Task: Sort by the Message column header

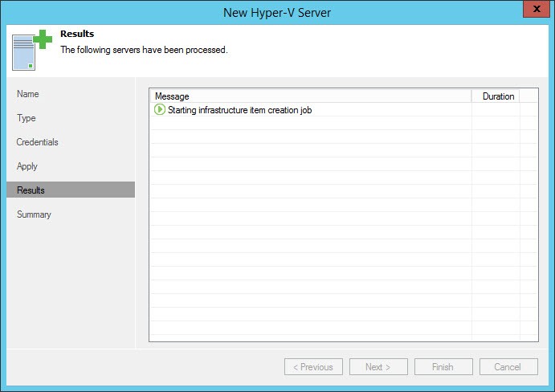Action: (311, 96)
